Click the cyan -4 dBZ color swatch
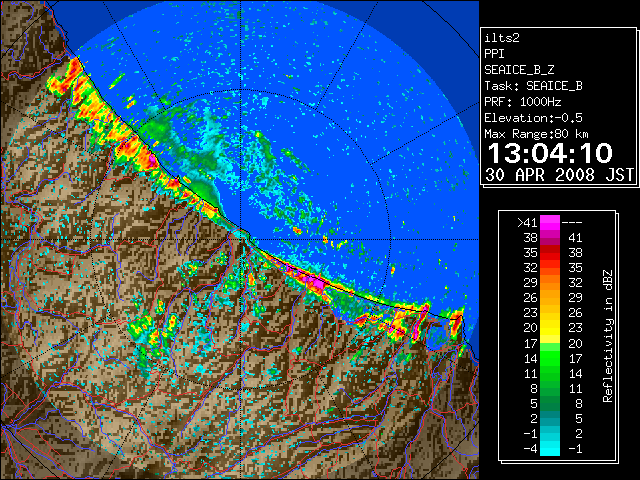The width and height of the screenshot is (640, 480). point(550,449)
